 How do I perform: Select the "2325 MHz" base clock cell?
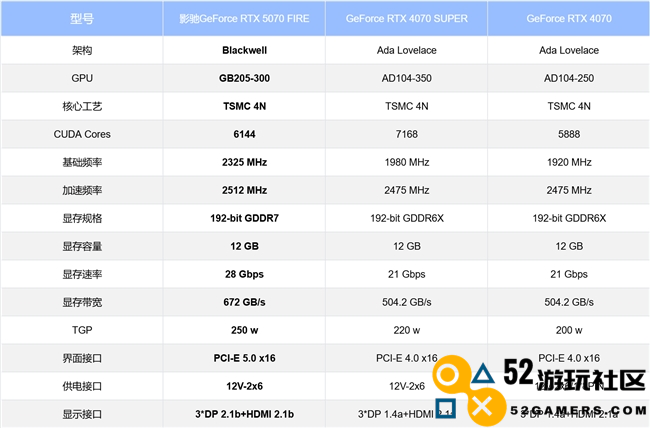(244, 162)
